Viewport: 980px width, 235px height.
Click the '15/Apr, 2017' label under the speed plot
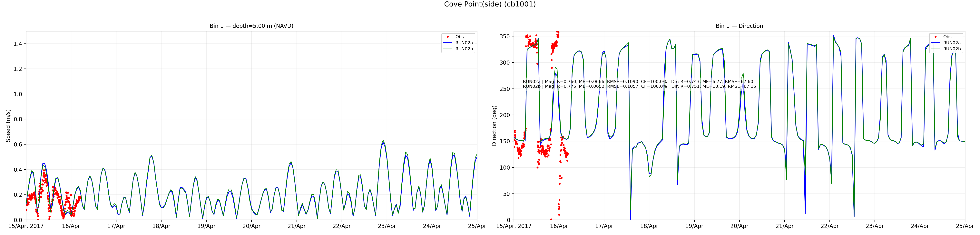[26, 226]
